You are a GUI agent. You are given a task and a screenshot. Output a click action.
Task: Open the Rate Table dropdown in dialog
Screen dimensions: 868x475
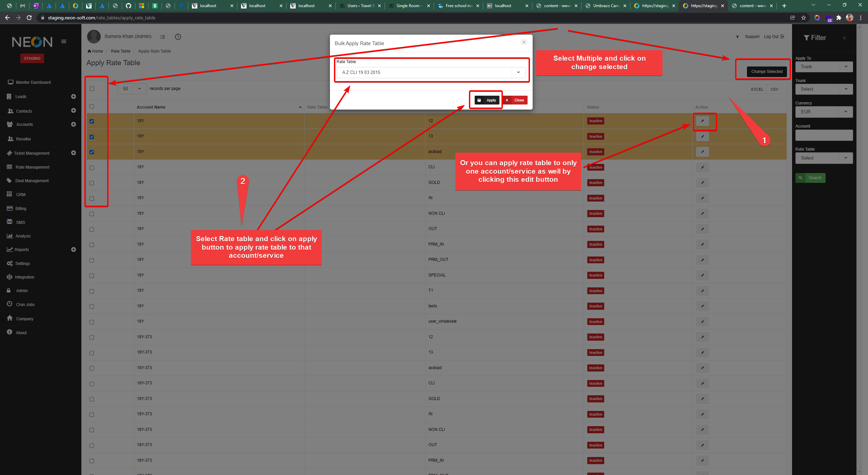pos(431,72)
